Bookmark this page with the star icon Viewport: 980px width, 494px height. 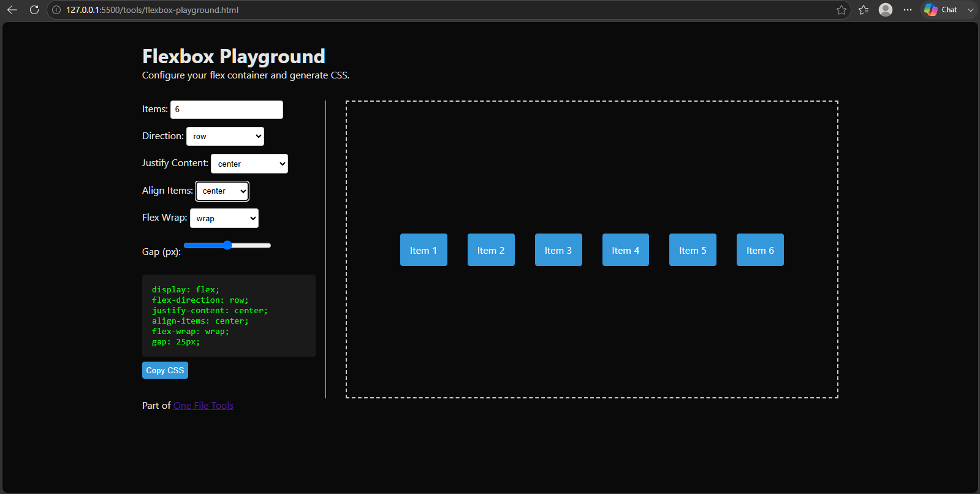841,10
